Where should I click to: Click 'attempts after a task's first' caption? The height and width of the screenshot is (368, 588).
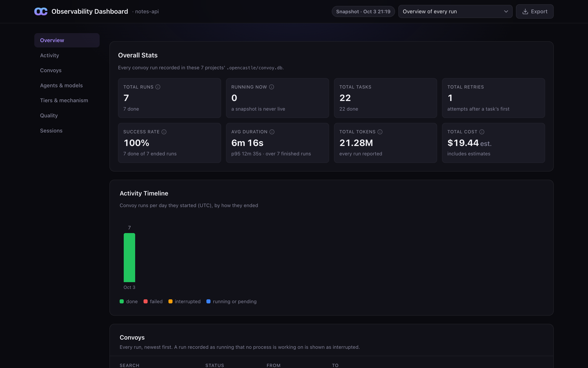(x=478, y=109)
